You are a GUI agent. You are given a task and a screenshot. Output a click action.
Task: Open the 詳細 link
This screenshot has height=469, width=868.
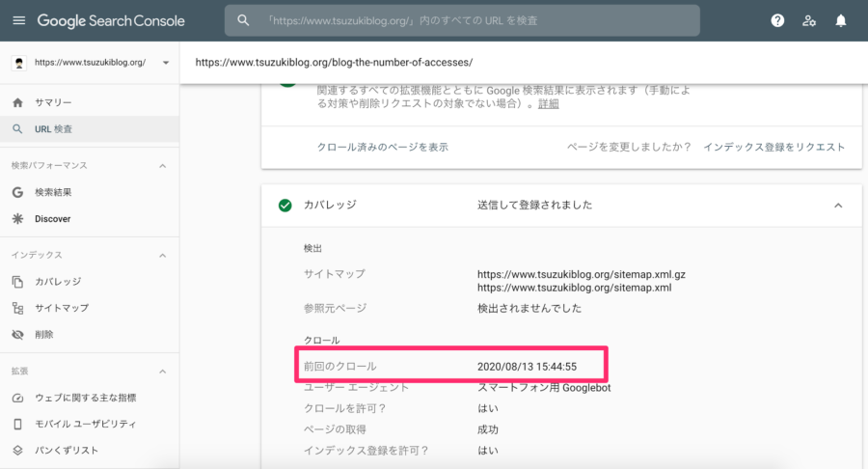tap(548, 104)
